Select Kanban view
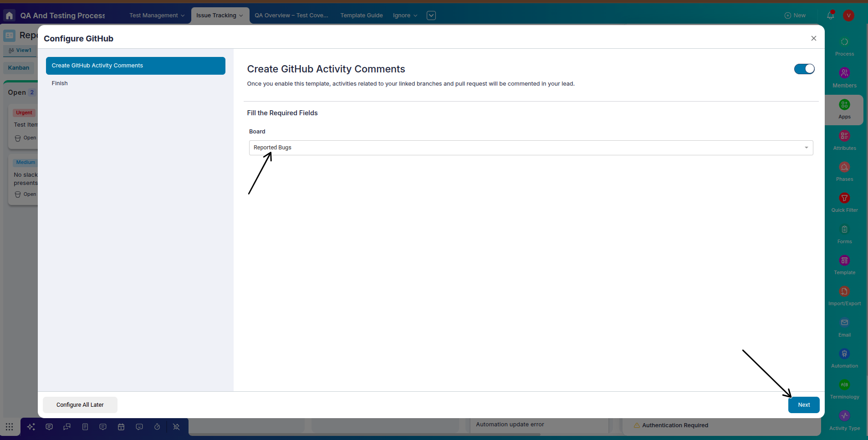The height and width of the screenshot is (440, 868). (x=19, y=68)
